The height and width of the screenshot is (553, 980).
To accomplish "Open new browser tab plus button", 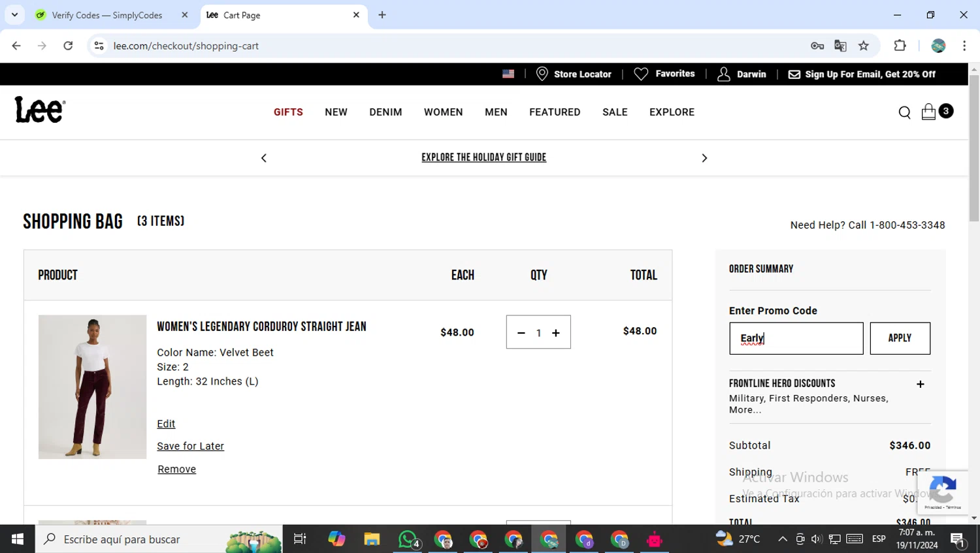I will [x=382, y=15].
